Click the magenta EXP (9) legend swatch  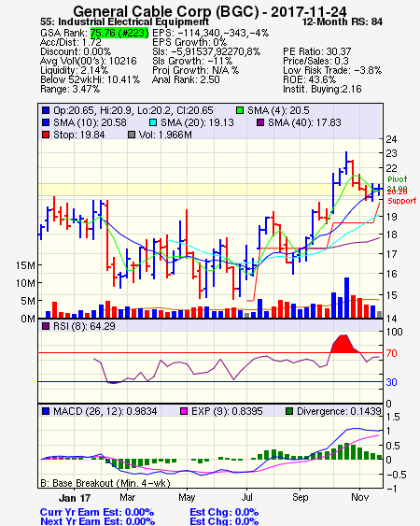(x=184, y=411)
